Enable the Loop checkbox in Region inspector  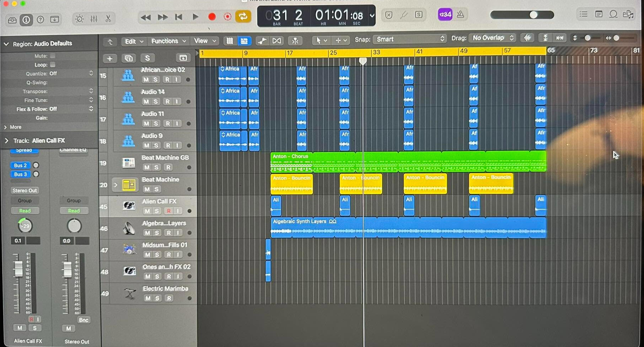[x=53, y=65]
